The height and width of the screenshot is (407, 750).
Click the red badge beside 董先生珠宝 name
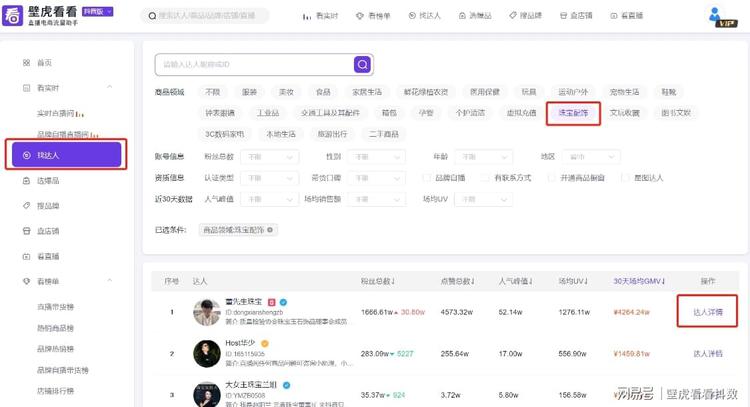pyautogui.click(x=272, y=302)
